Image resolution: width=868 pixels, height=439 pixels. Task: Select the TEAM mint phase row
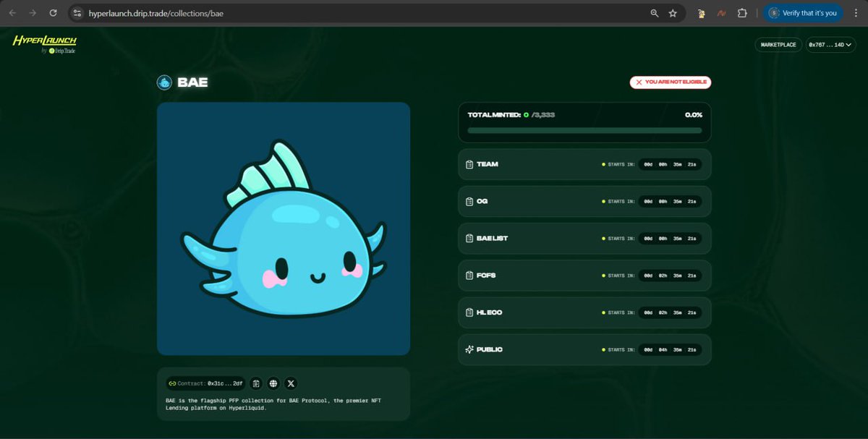click(584, 164)
